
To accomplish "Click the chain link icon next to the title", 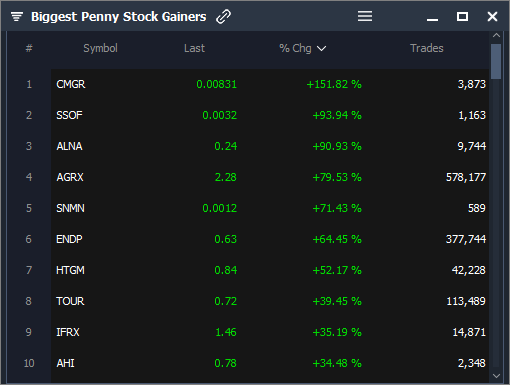I will 223,17.
